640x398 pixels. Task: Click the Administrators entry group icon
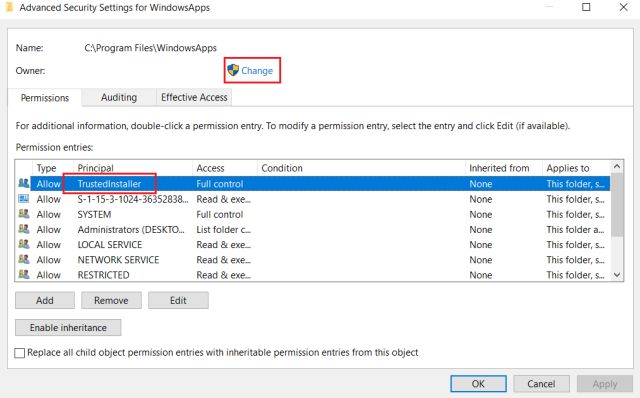[24, 229]
